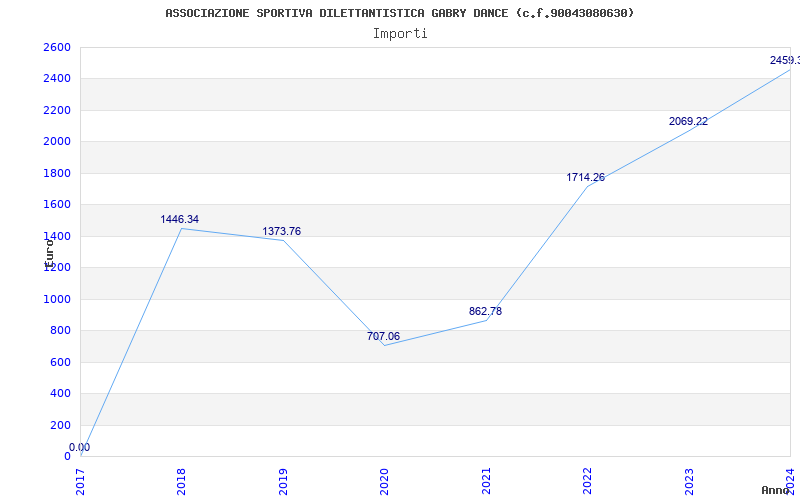Viewport: 800px width, 500px height.
Task: Select the 1446.34 data label
Action: pyautogui.click(x=180, y=219)
